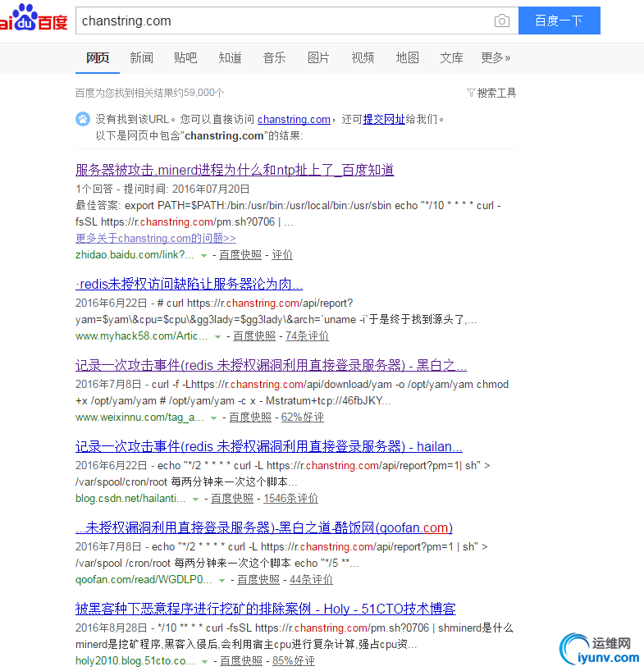This screenshot has width=644, height=671.
Task: Expand dropdown arrow next to www.myhack58.com
Action: 217,337
